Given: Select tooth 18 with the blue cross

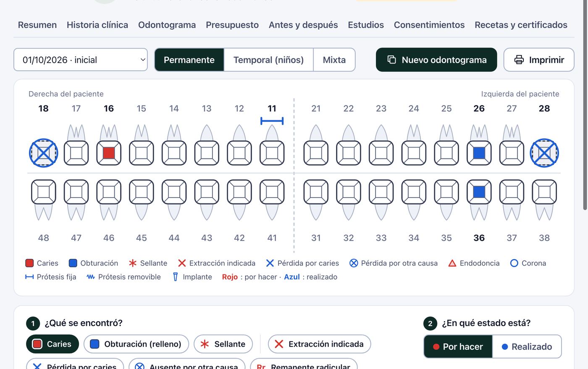Looking at the screenshot, I should (44, 153).
